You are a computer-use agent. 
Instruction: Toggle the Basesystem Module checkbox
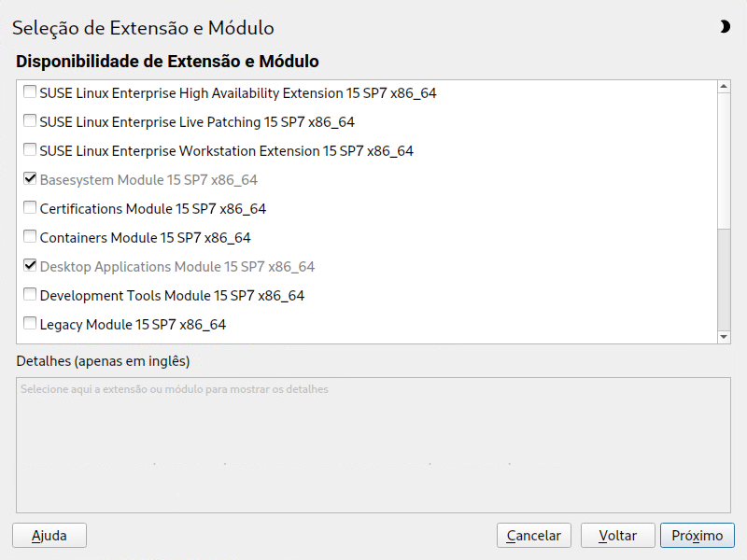pos(30,179)
